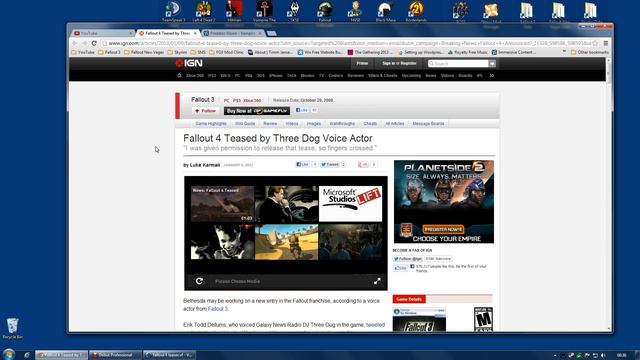Click the volume icon in the system tray

[x=603, y=356]
